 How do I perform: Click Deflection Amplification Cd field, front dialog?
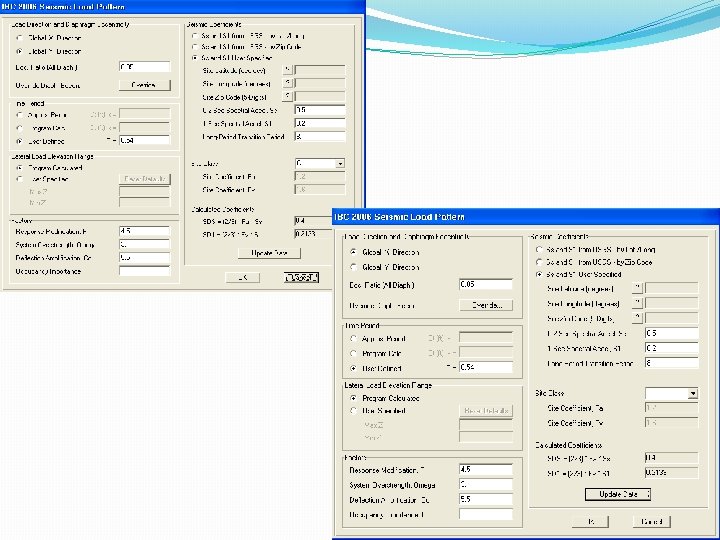tap(486, 499)
